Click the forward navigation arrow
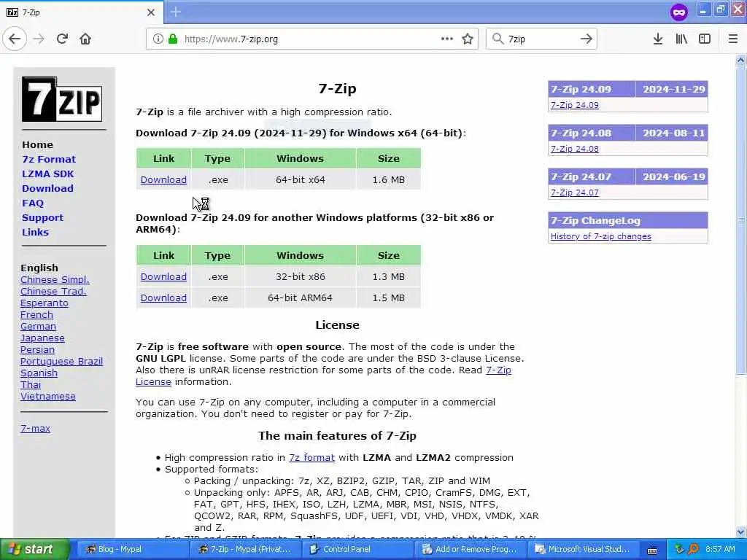The width and height of the screenshot is (747, 560). coord(39,39)
